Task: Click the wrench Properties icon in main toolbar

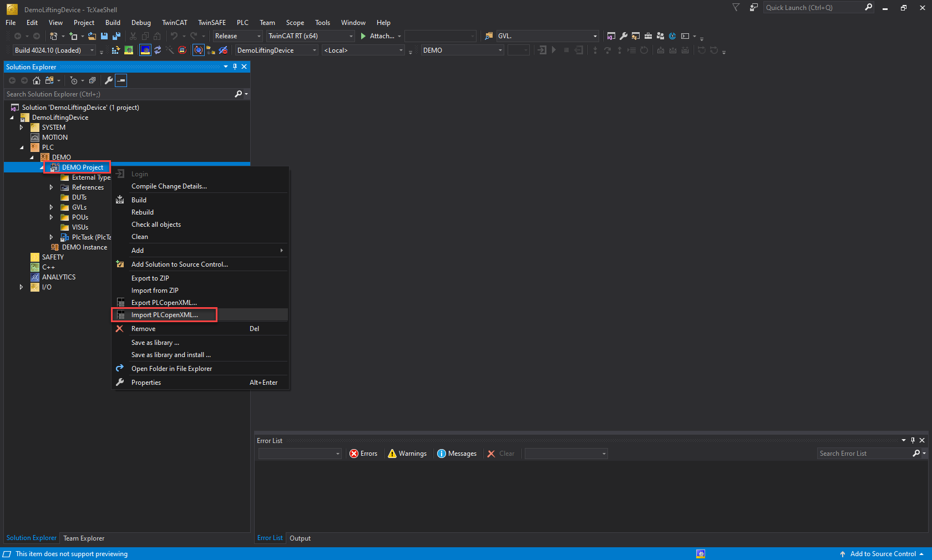Action: [624, 36]
